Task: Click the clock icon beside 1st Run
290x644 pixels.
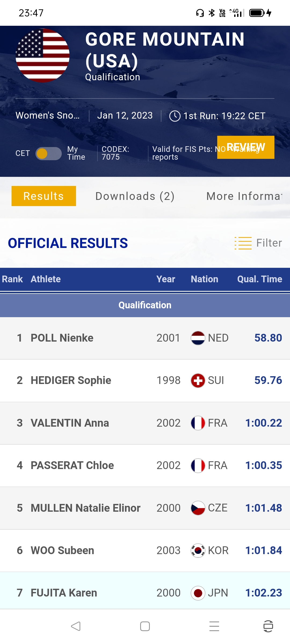Action: pyautogui.click(x=175, y=116)
